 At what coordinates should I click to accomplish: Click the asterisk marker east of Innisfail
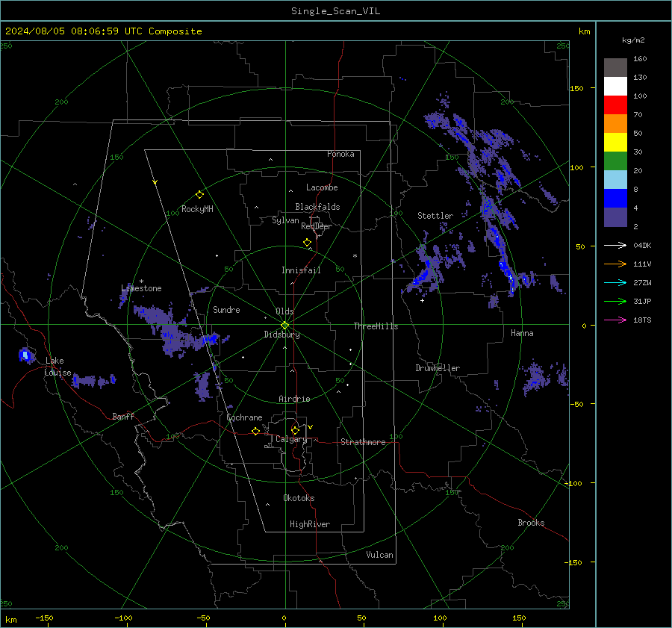(355, 256)
